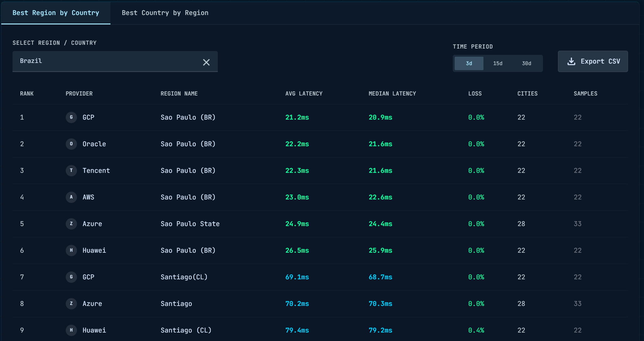Click the 70.2ms average latency value
This screenshot has width=644, height=341.
(x=297, y=304)
